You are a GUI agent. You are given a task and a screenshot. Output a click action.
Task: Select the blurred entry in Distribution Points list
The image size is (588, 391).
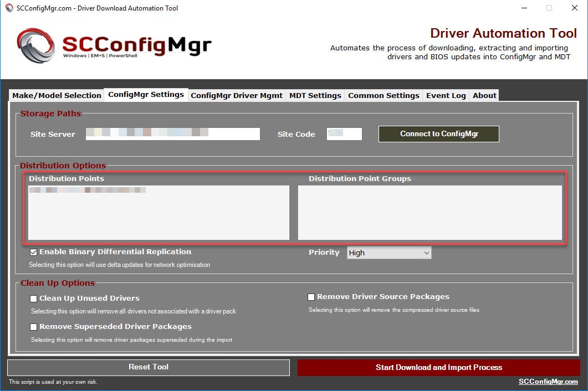point(88,190)
